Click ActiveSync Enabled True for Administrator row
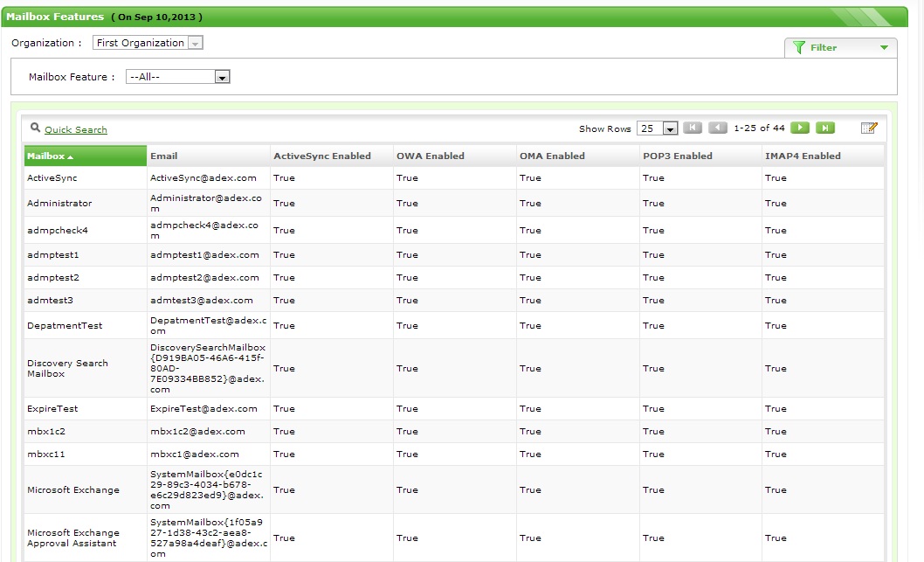The width and height of the screenshot is (924, 562). point(284,204)
